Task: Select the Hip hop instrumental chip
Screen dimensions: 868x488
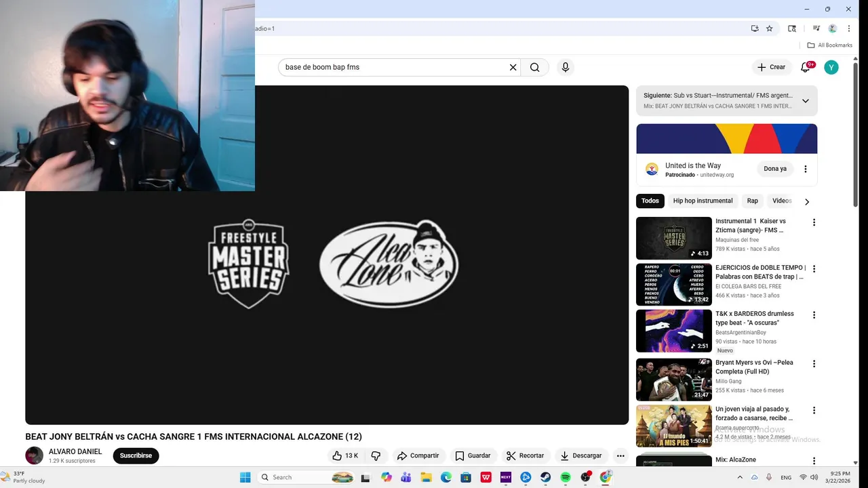Action: (x=703, y=201)
